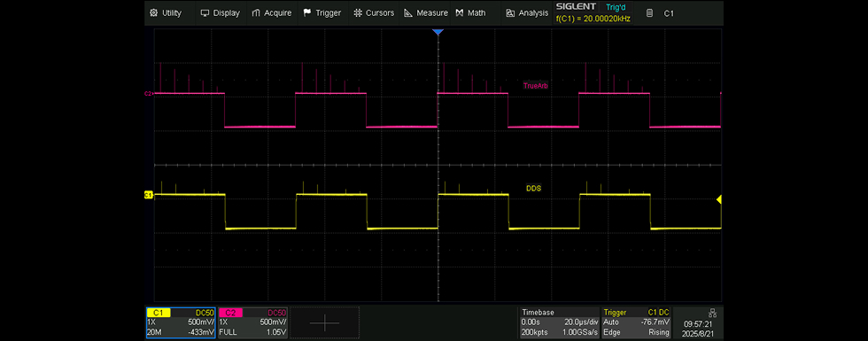The image size is (868, 341).
Task: Click the C1 label in the top bar
Action: tap(669, 12)
